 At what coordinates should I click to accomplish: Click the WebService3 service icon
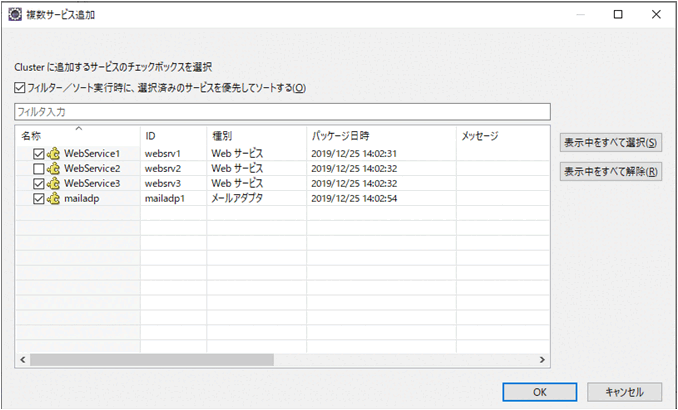53,183
